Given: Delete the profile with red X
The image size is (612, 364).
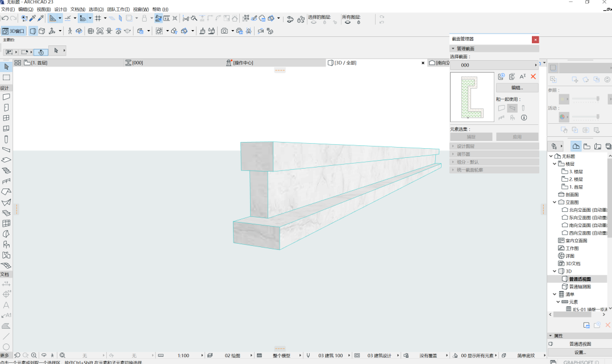Looking at the screenshot, I should (533, 77).
